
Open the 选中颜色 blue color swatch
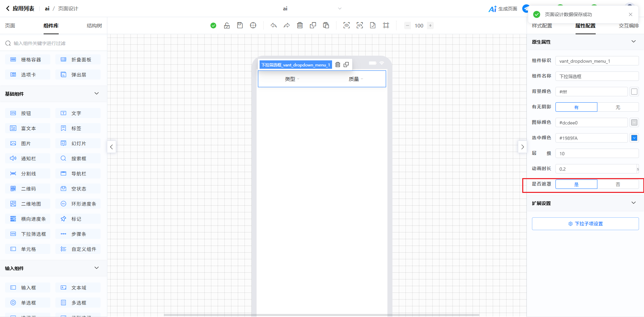[x=634, y=138]
